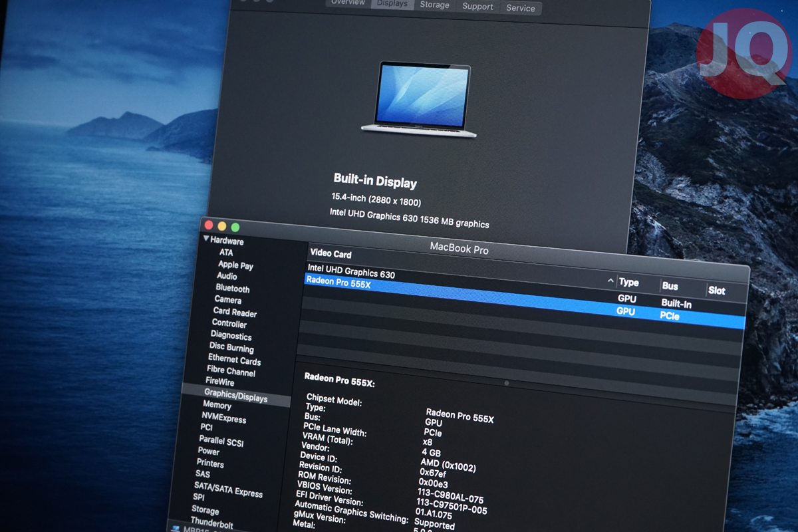The image size is (798, 532).
Task: Sort by the Bus column header
Action: 670,286
